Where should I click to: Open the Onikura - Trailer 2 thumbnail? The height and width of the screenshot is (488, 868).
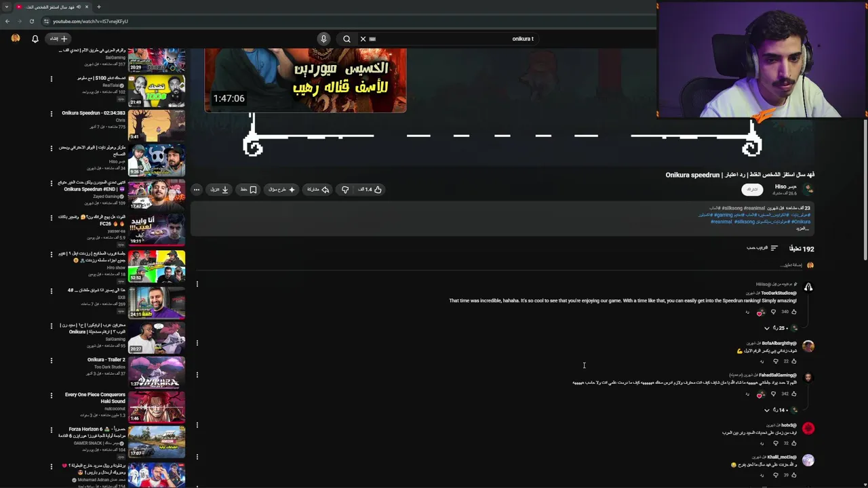click(x=157, y=372)
